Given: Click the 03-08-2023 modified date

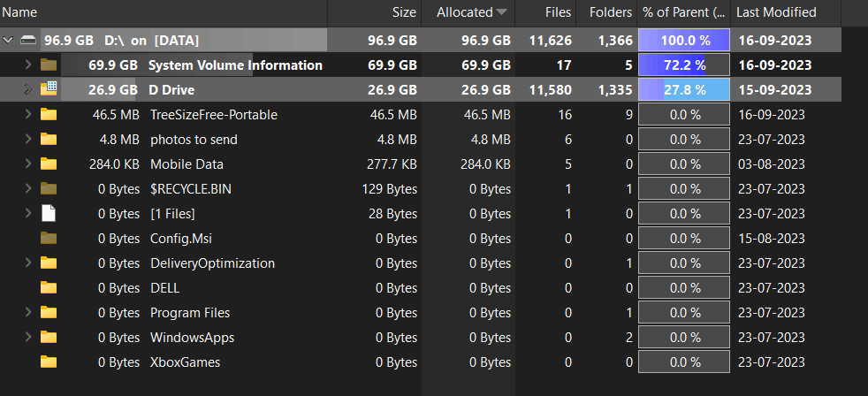Looking at the screenshot, I should 771,164.
